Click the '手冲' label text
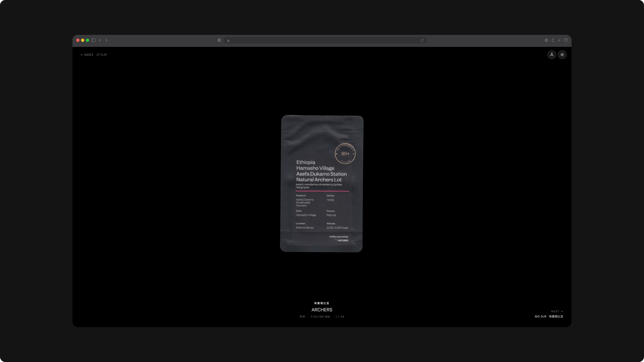 point(302,317)
